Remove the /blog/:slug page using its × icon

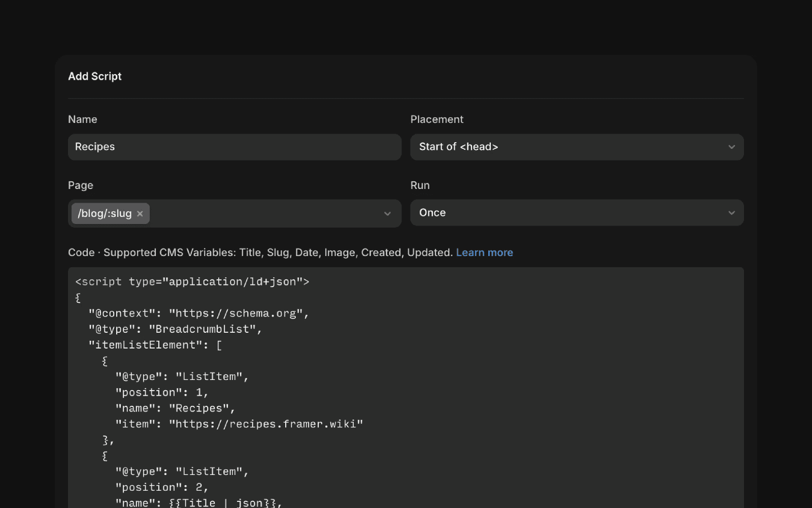[x=140, y=213]
